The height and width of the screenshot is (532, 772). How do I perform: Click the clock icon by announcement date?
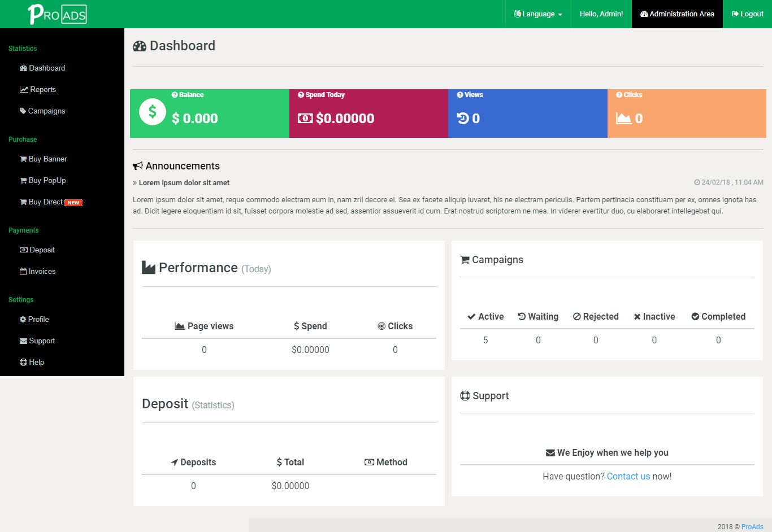697,182
